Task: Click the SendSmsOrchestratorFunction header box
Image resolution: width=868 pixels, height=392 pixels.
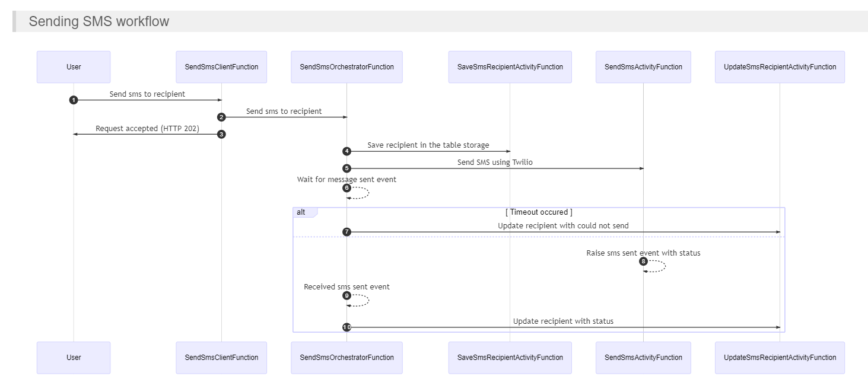Action: point(347,66)
